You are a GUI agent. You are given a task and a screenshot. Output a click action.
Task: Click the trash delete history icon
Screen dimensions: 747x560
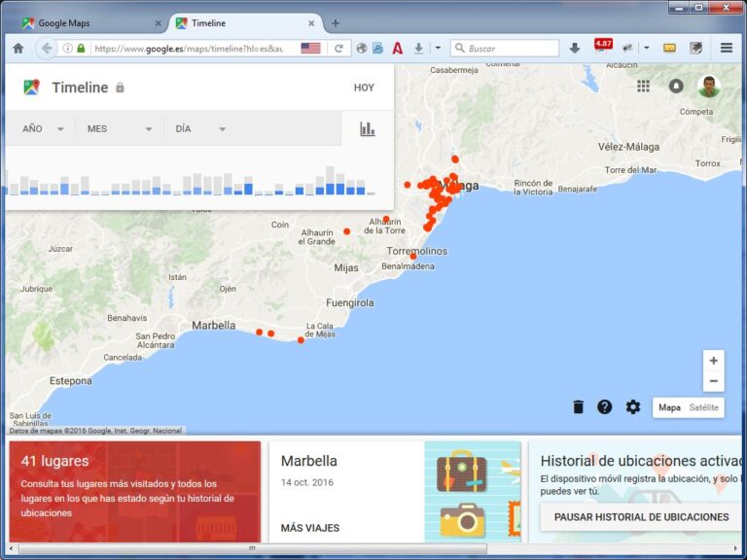click(x=578, y=406)
